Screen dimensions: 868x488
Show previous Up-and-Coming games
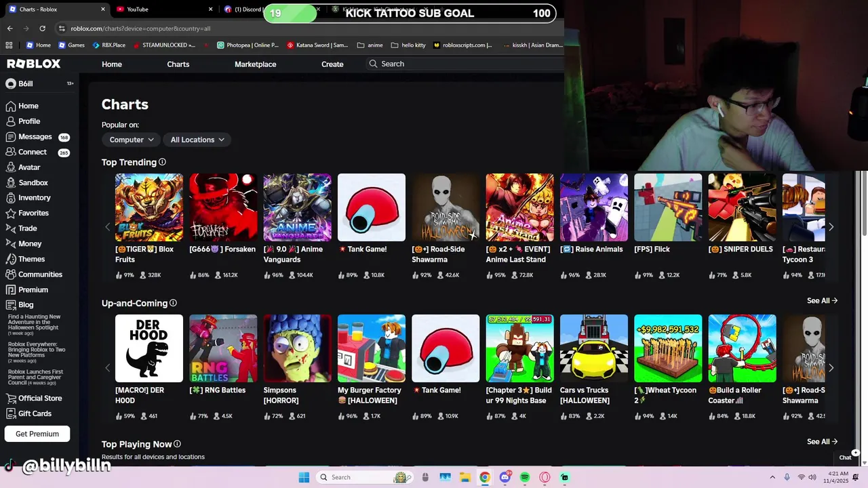click(x=107, y=368)
